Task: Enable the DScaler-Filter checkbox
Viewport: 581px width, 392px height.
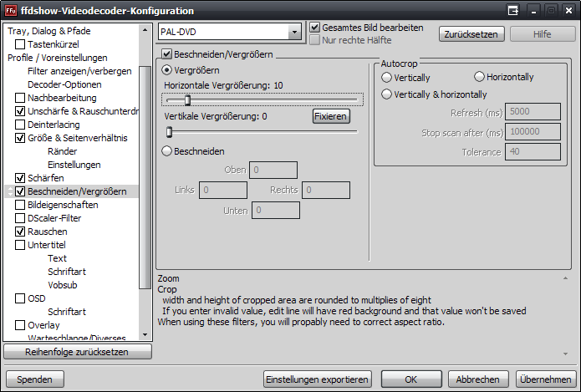Action: tap(20, 218)
